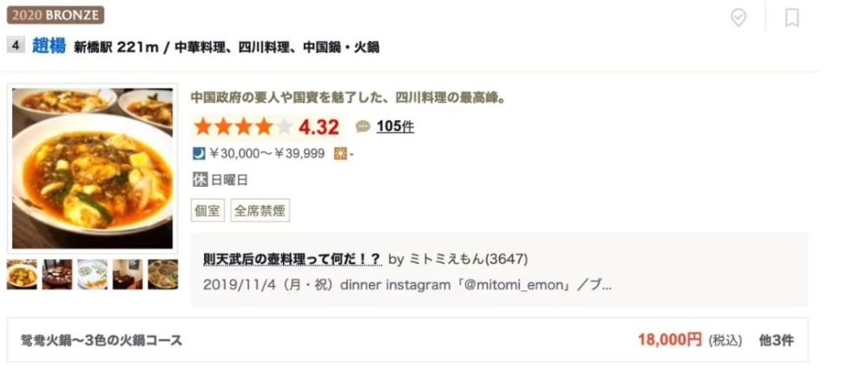Click the 休 closed-day icon

(x=200, y=180)
